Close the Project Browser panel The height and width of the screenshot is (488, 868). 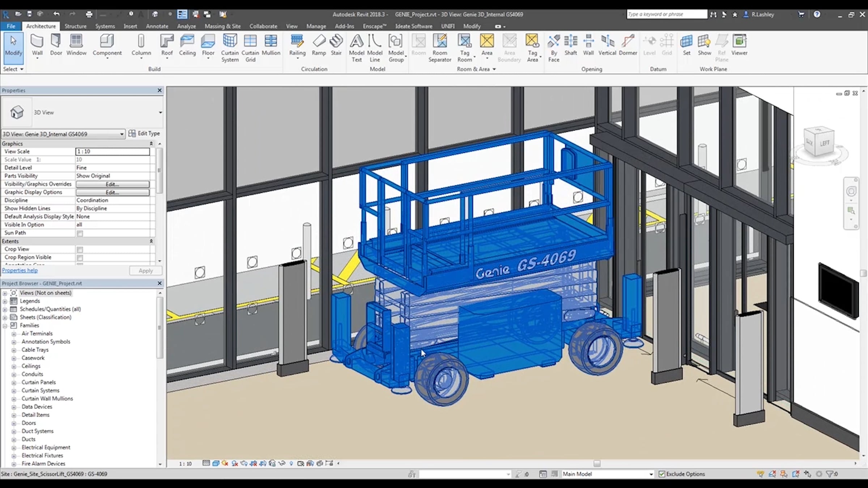(x=159, y=283)
